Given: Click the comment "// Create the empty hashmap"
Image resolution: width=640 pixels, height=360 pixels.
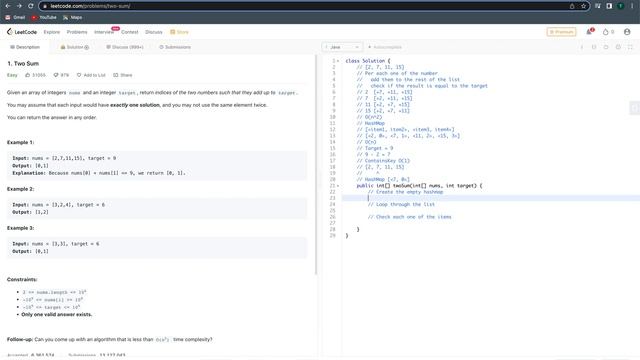Looking at the screenshot, I should pos(405,192).
